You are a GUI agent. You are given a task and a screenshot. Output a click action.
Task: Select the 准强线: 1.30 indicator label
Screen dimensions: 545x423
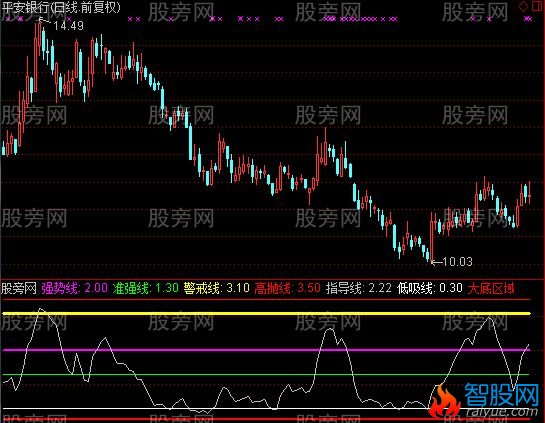pyautogui.click(x=146, y=288)
